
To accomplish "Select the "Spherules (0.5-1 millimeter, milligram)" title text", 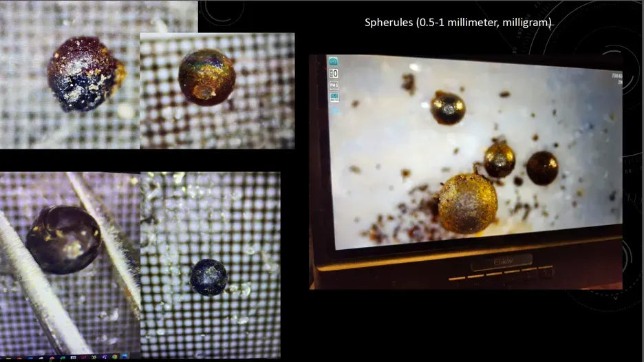I will click(458, 23).
